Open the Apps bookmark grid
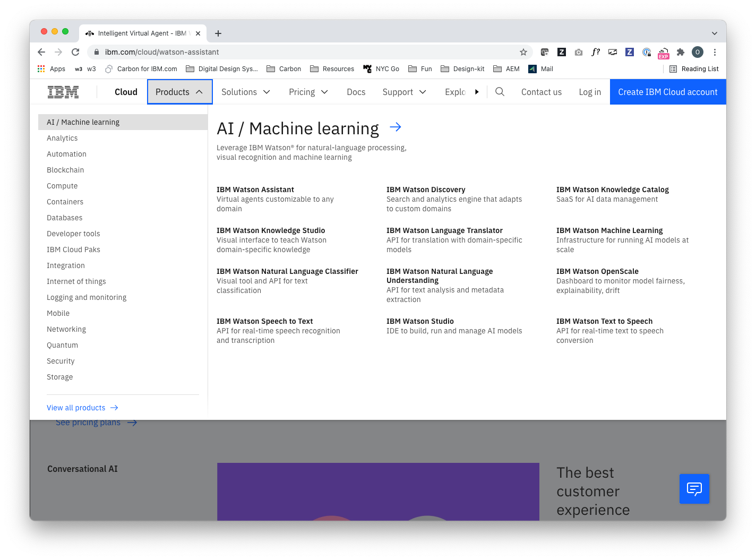The width and height of the screenshot is (756, 560). [51, 69]
